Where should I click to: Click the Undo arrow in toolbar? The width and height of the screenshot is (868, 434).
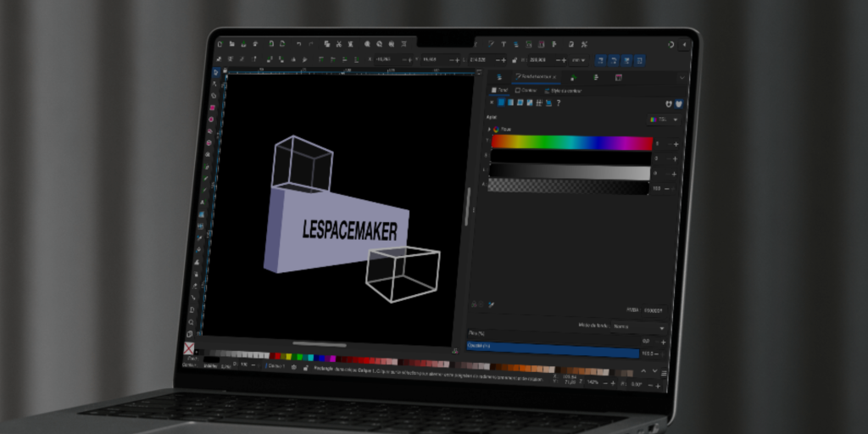click(298, 43)
